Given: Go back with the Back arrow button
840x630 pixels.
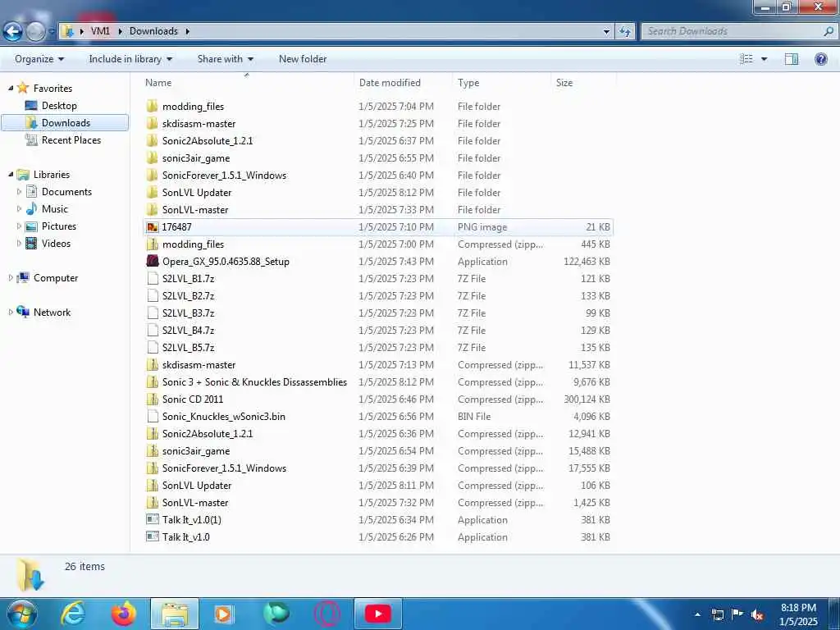Looking at the screenshot, I should tap(13, 32).
